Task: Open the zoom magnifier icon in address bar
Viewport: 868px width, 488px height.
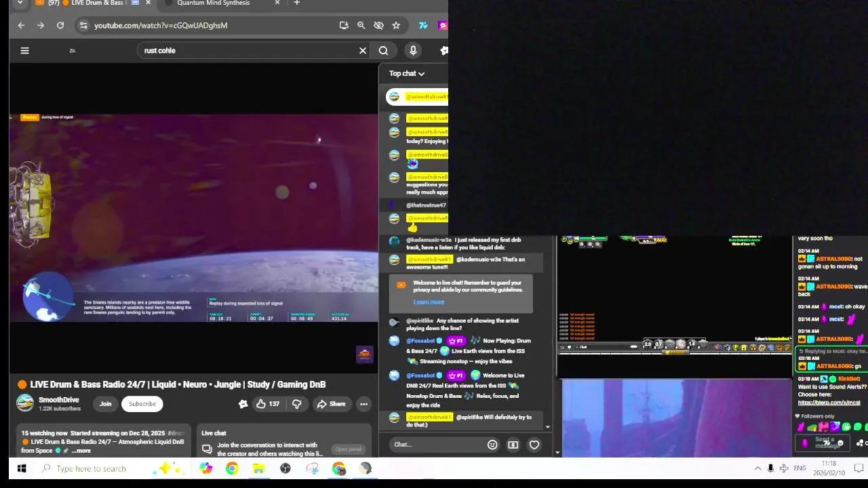Action: click(361, 25)
